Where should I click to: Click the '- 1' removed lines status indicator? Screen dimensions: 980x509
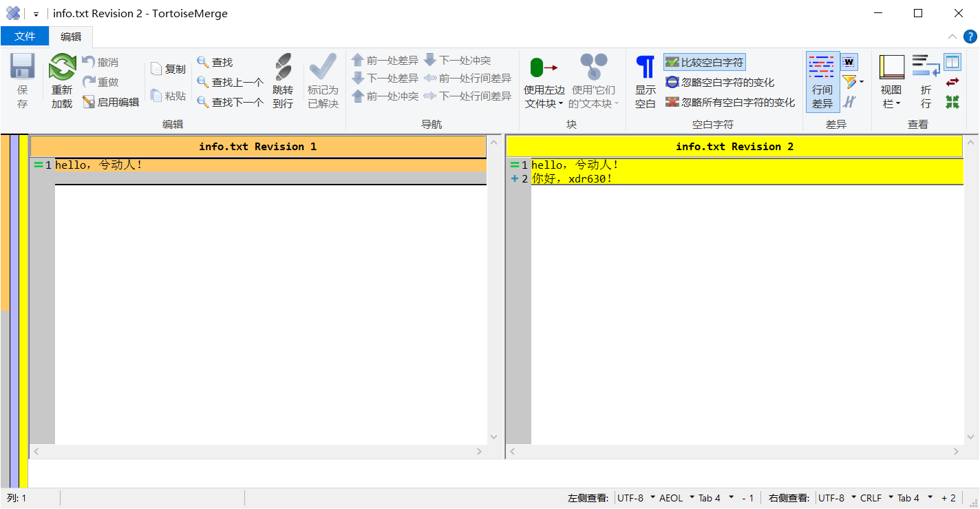[x=747, y=498]
